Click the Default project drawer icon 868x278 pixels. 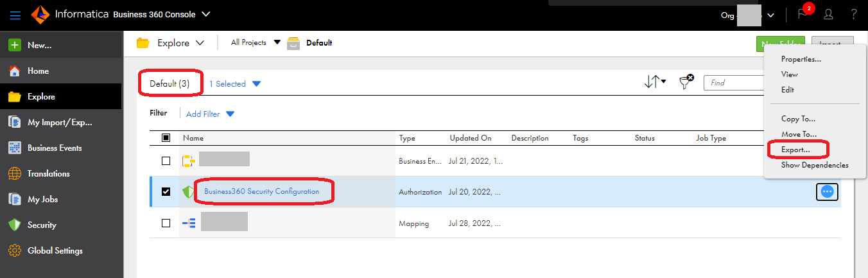tap(293, 43)
